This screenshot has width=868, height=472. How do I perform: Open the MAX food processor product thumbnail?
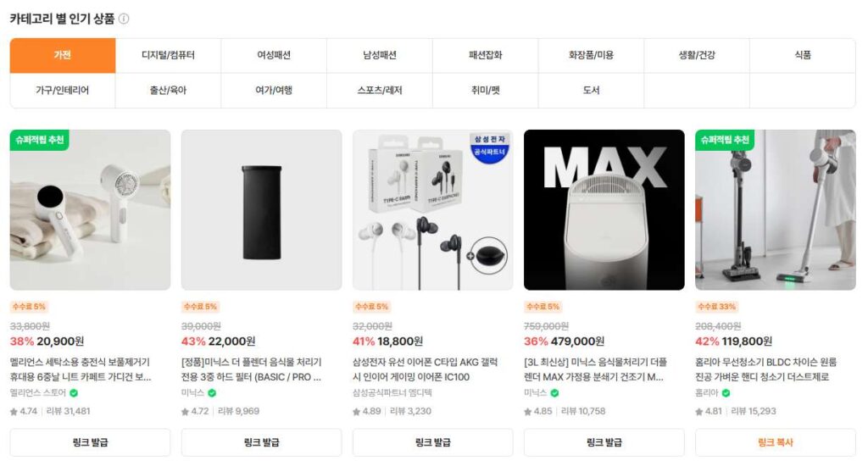[604, 209]
